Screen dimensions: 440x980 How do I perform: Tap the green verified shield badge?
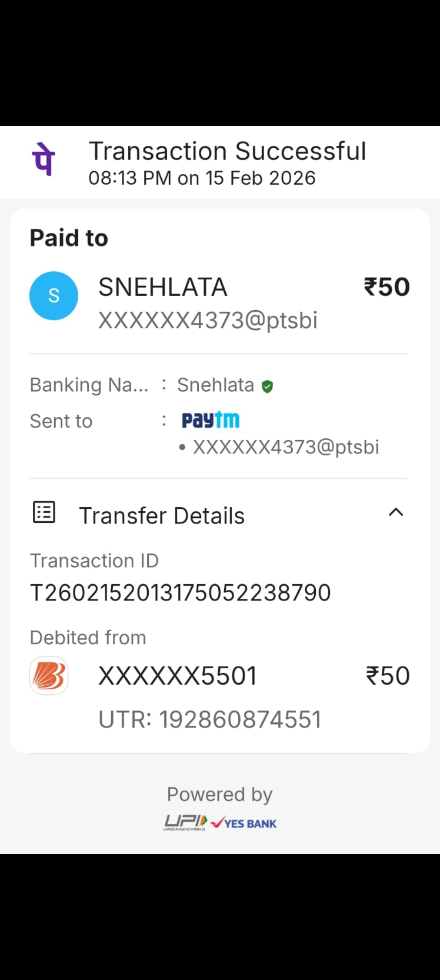[267, 386]
